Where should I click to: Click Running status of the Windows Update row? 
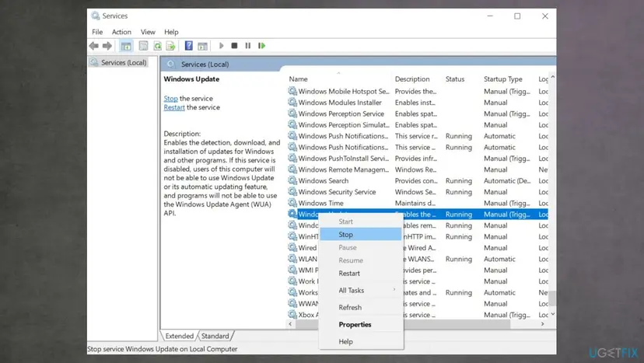tap(459, 214)
